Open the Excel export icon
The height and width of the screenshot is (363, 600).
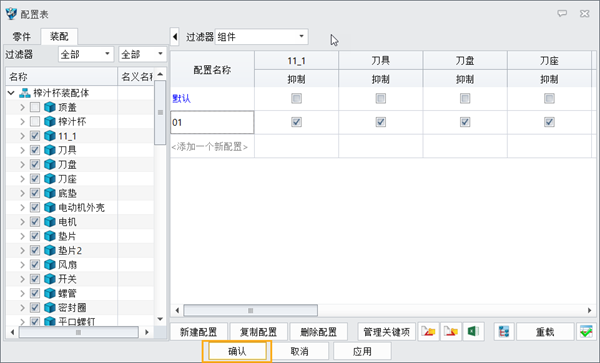point(473,332)
